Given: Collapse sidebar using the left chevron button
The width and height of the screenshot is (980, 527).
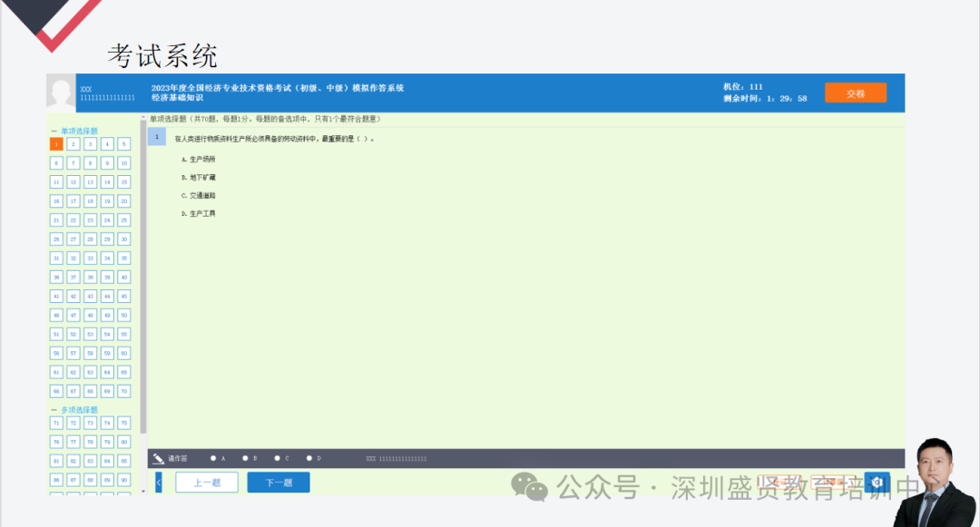Looking at the screenshot, I should (x=159, y=483).
